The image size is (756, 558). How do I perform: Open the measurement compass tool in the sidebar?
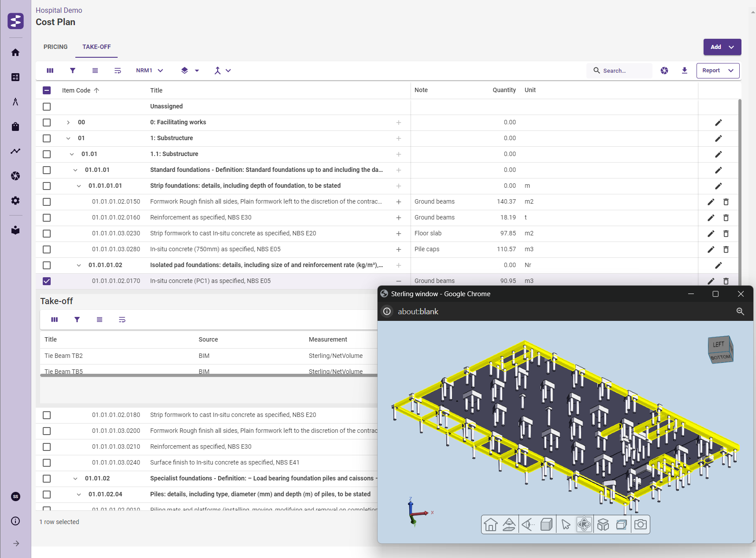[x=15, y=101]
